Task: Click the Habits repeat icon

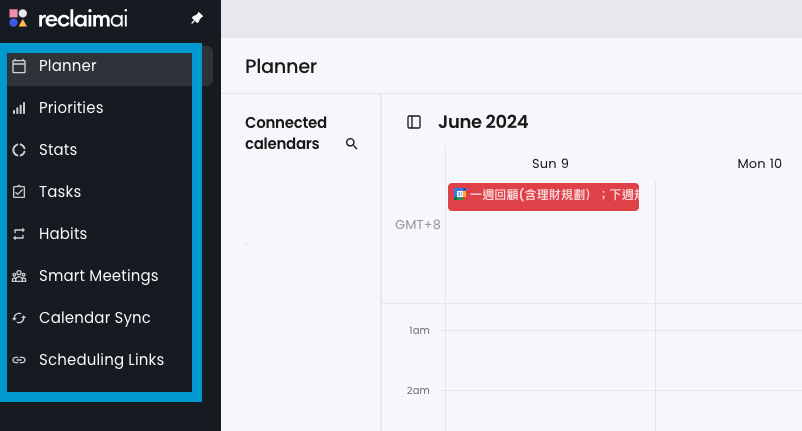Action: point(19,234)
